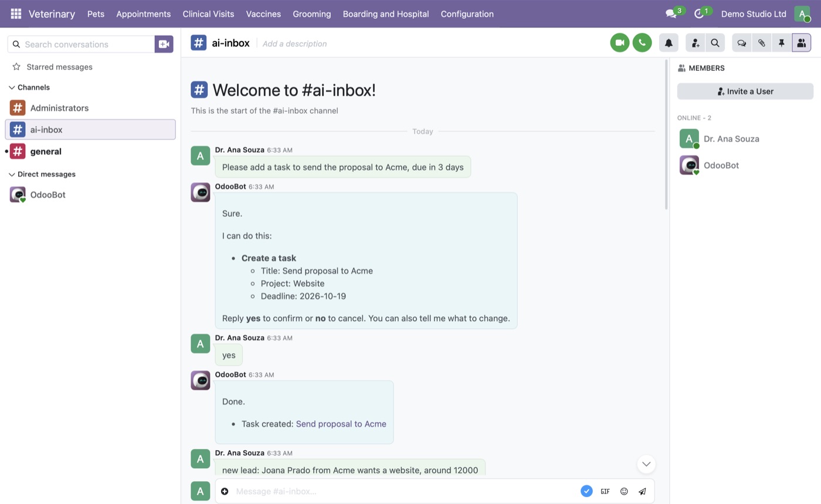Open the Pets menu
This screenshot has height=504, width=821.
pos(96,13)
